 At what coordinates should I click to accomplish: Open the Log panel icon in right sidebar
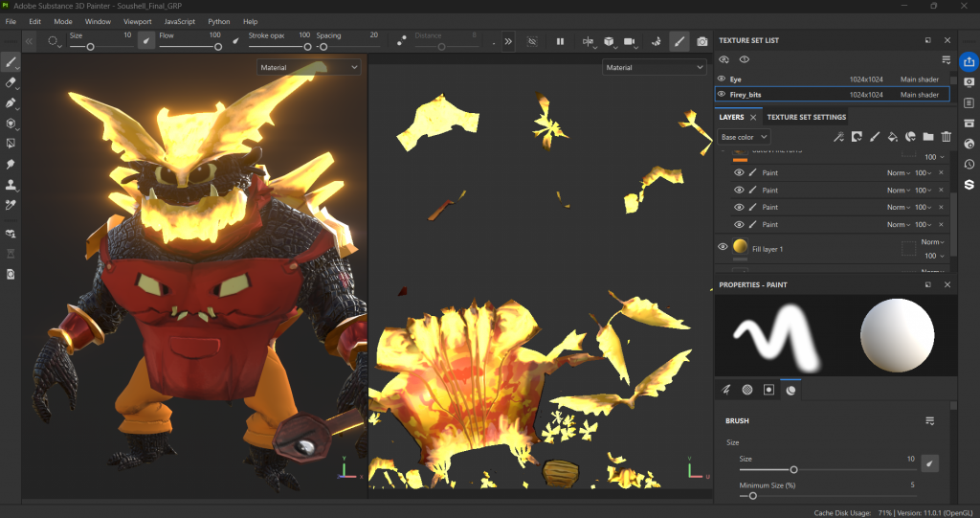(x=969, y=102)
